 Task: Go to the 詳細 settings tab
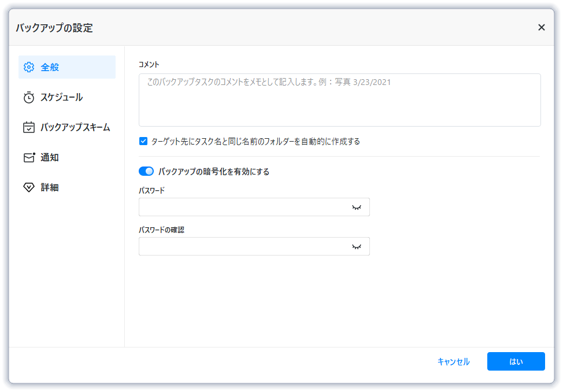[50, 187]
